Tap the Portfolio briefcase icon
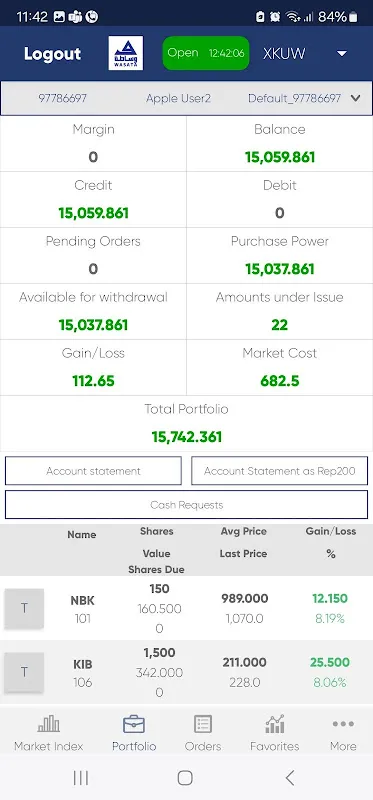The width and height of the screenshot is (373, 800). click(134, 723)
